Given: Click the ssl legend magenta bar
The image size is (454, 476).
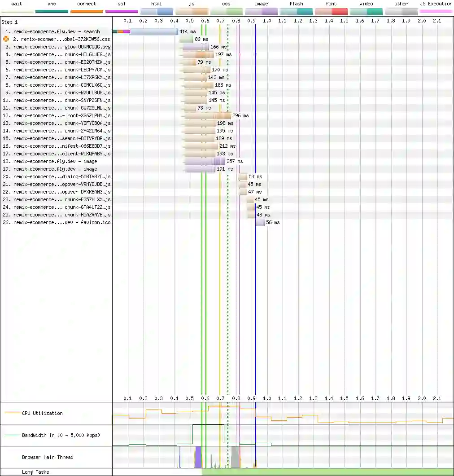Looking at the screenshot, I should (x=122, y=12).
